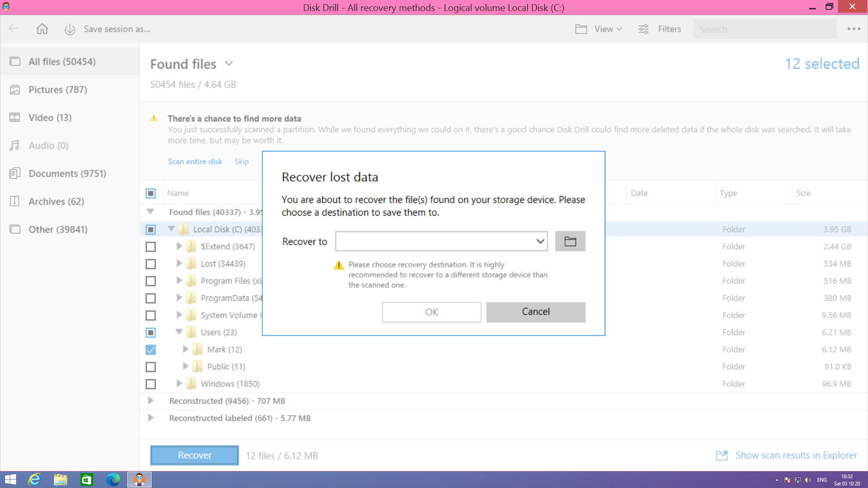This screenshot has width=868, height=488.
Task: Toggle the Users folder checkbox
Action: pyautogui.click(x=150, y=333)
